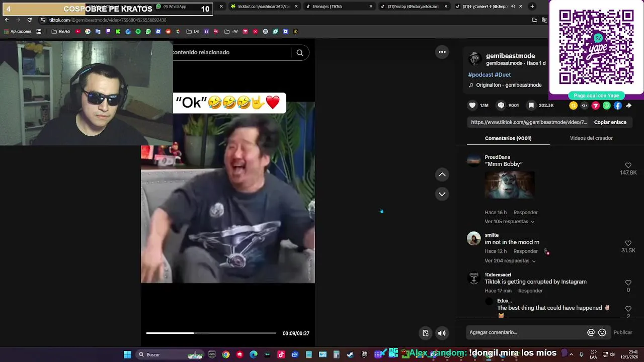644x362 pixels.
Task: Seek on the video progress bar
Action: (x=211, y=333)
